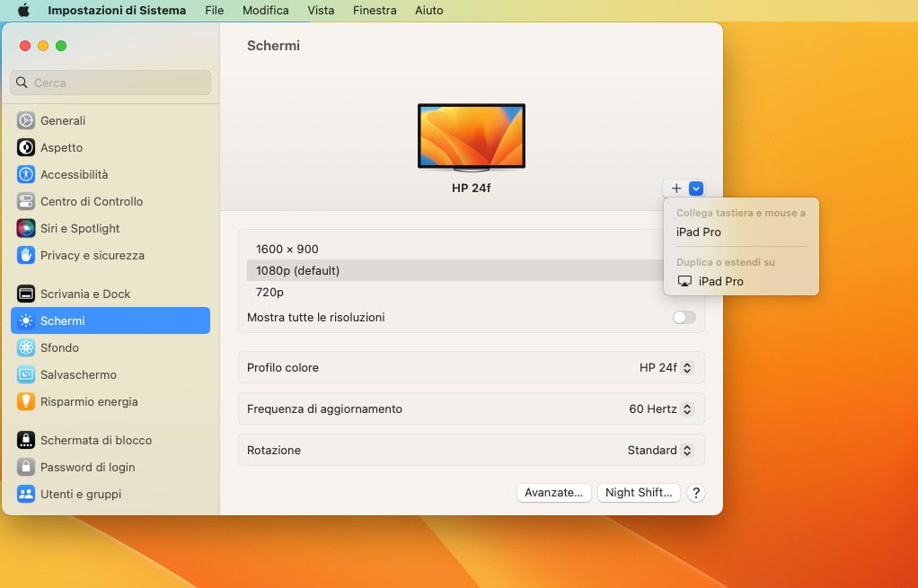
Task: Click the Cerca search field
Action: (110, 83)
